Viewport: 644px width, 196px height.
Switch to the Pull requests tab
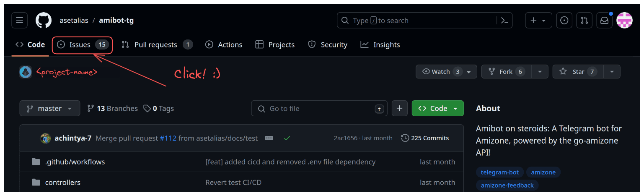point(157,44)
